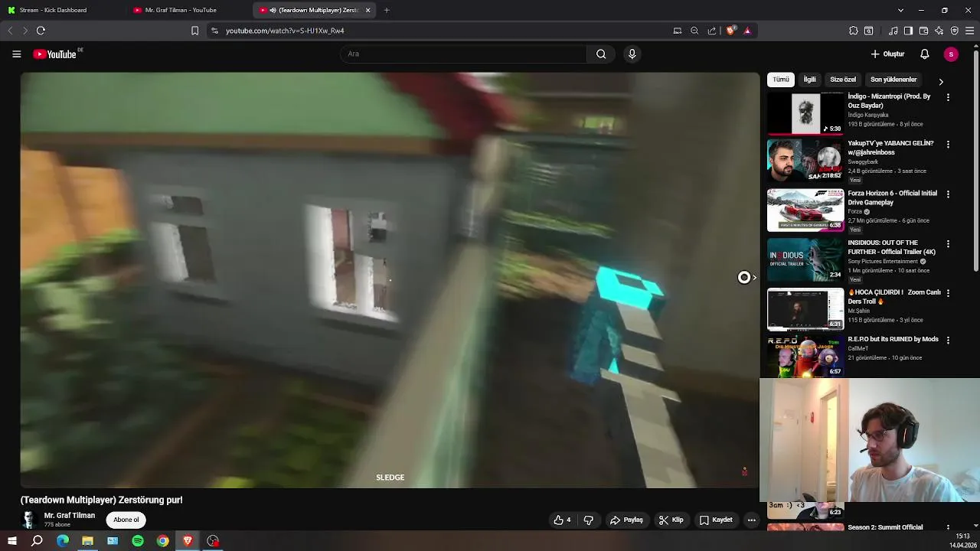
Task: Open the YouTube hamburger guide menu
Action: 16,54
